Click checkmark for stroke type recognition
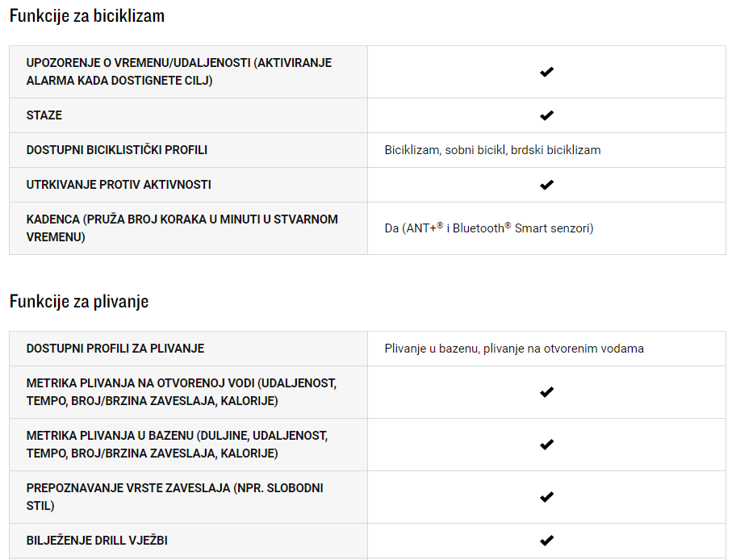 pos(546,497)
